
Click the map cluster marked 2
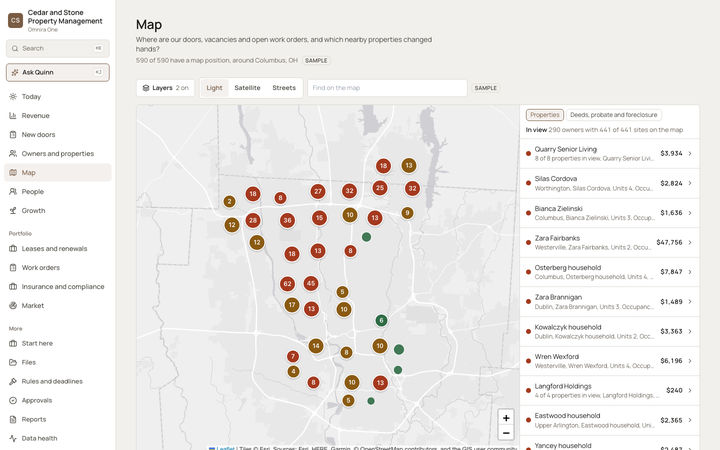tap(230, 201)
